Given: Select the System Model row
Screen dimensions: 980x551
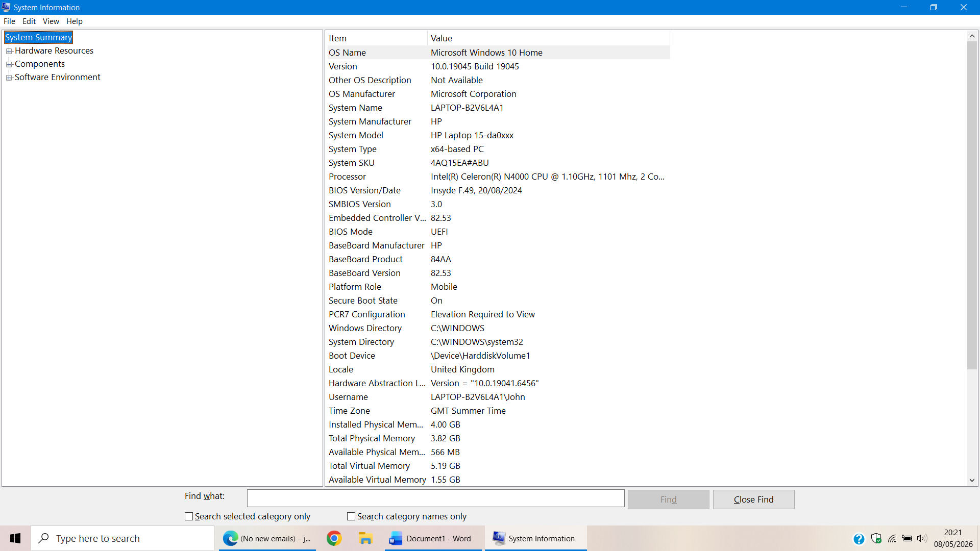Looking at the screenshot, I should 498,135.
